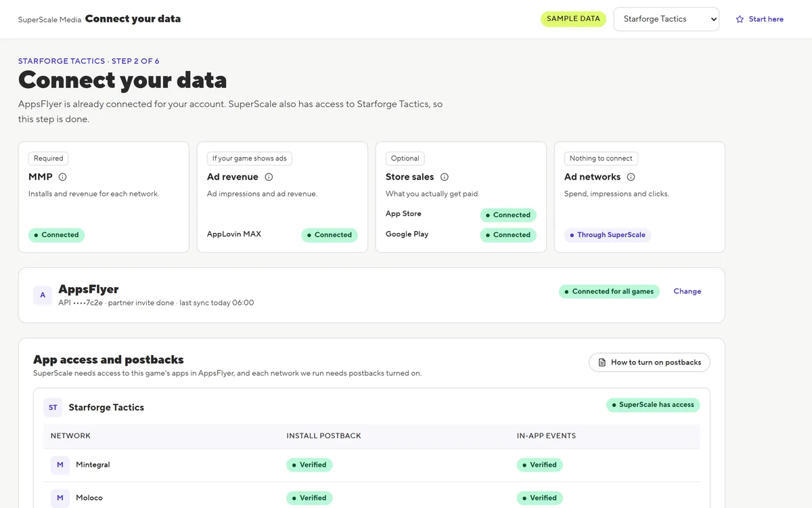Image resolution: width=812 pixels, height=508 pixels.
Task: Click the INSTALL POSTBACK column header
Action: pos(323,436)
